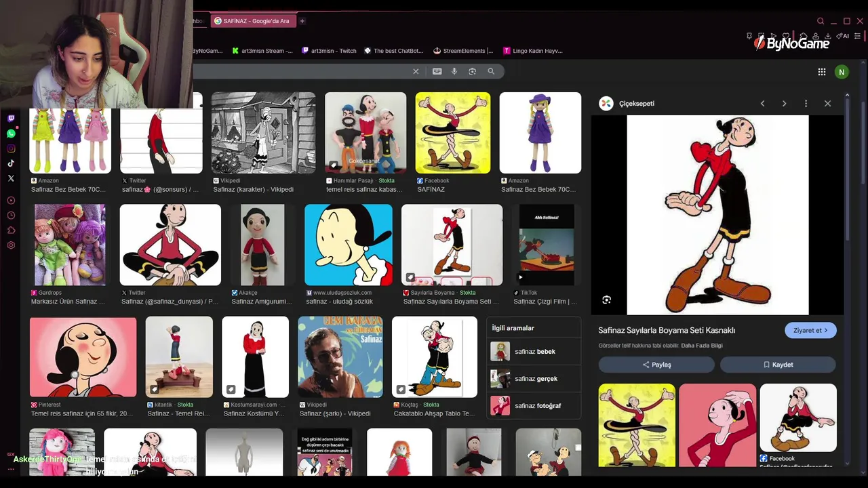Open sidebar Settings gear icon

click(11, 245)
